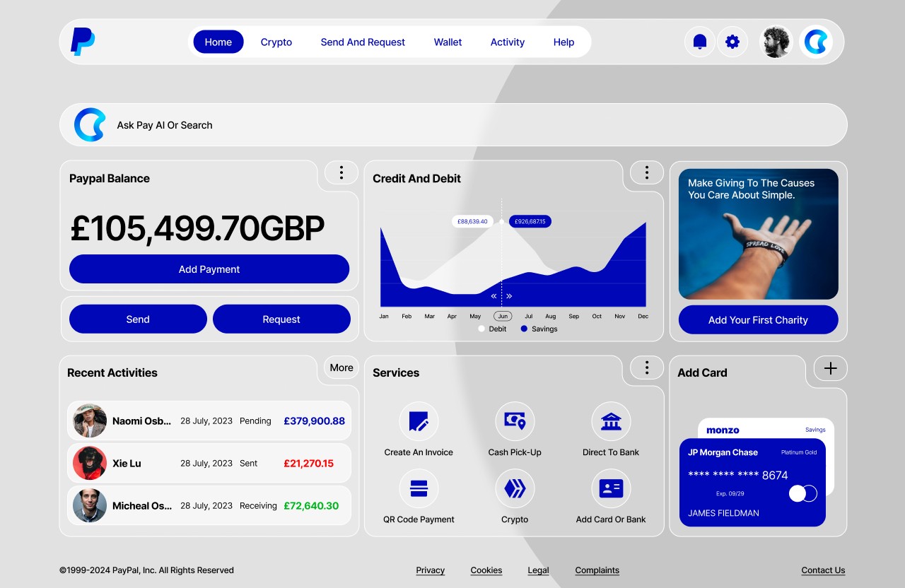Open the Privacy footer link
Screen dimensions: 905x588
[431, 570]
